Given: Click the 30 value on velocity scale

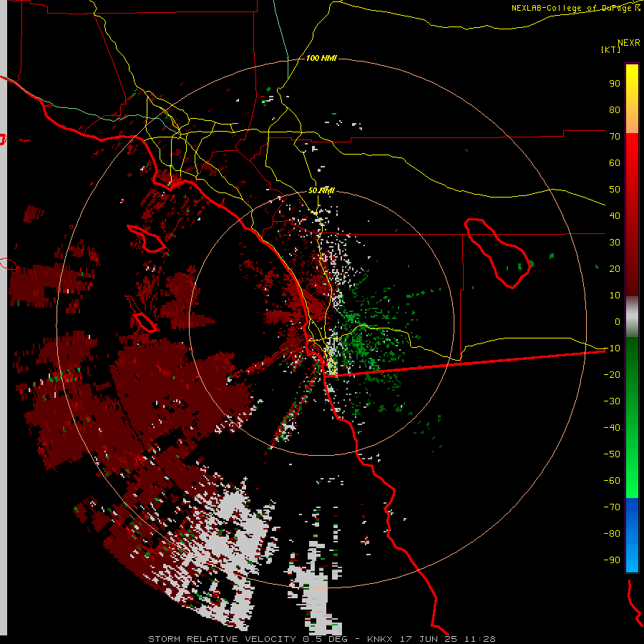Looking at the screenshot, I should (x=615, y=243).
